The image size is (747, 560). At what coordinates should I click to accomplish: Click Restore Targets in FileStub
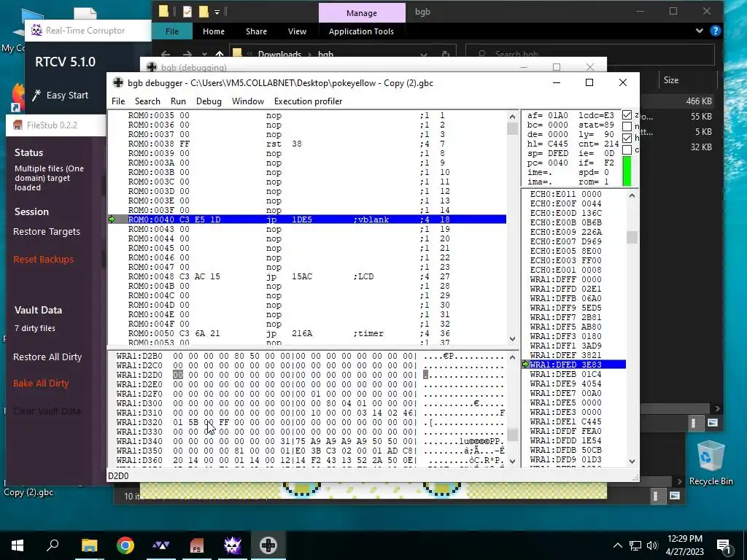(47, 231)
